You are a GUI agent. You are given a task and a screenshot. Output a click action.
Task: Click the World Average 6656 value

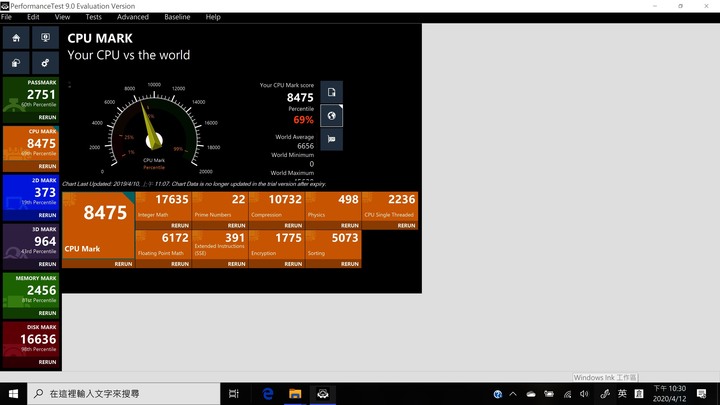point(305,146)
